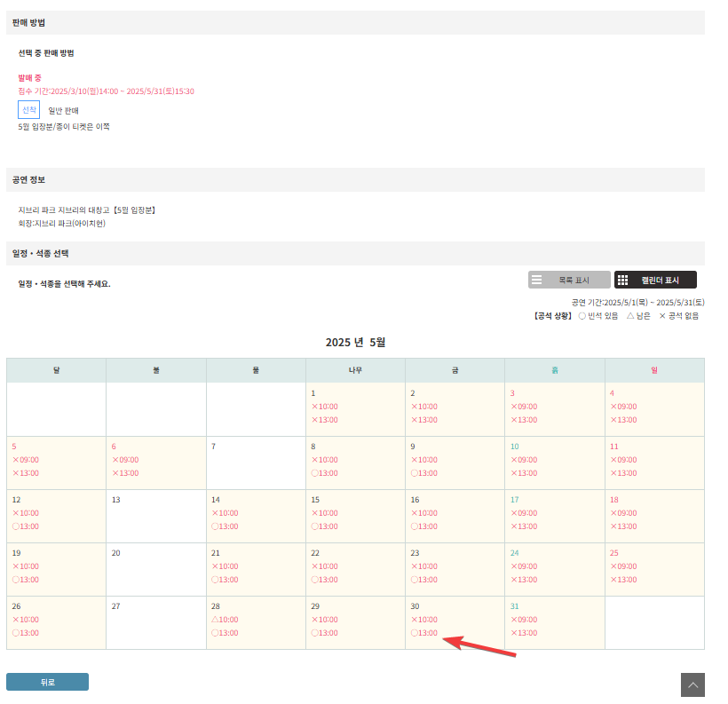Choose the 13:00 slot on May 19

pos(26,579)
